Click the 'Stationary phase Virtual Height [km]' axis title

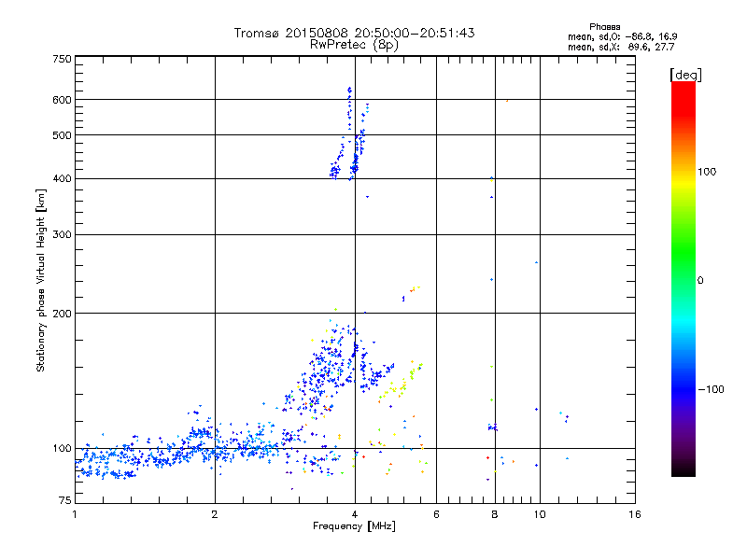click(41, 281)
